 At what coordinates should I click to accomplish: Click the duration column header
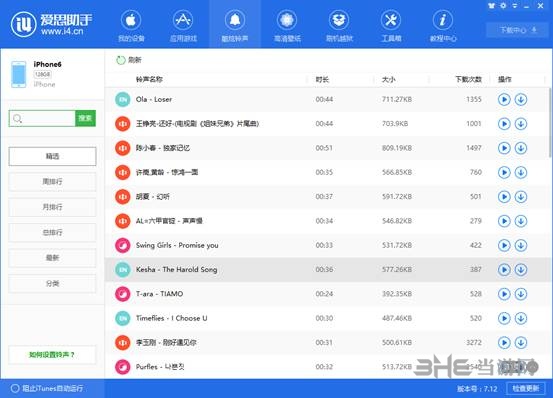322,79
